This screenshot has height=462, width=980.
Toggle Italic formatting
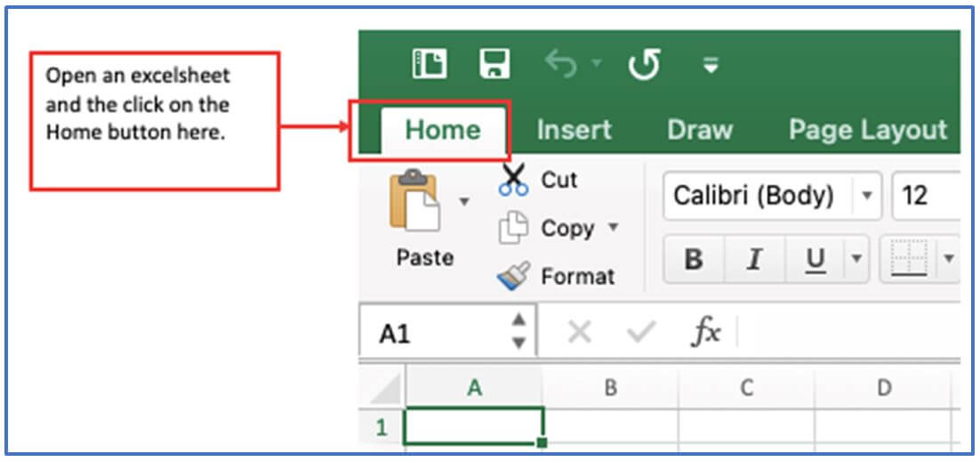pos(754,259)
